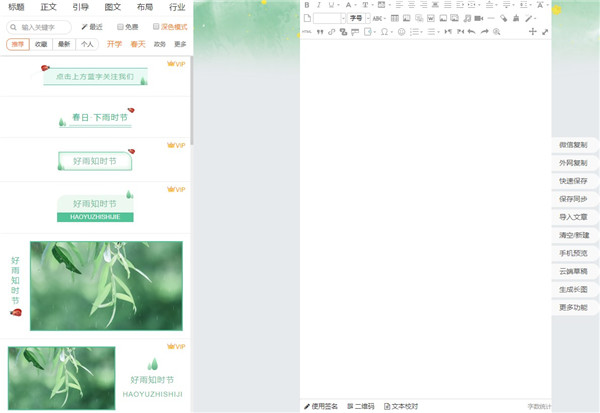This screenshot has height=413, width=600.
Task: Select the HAOYUZHISHIJIE green banner template
Action: [95, 207]
